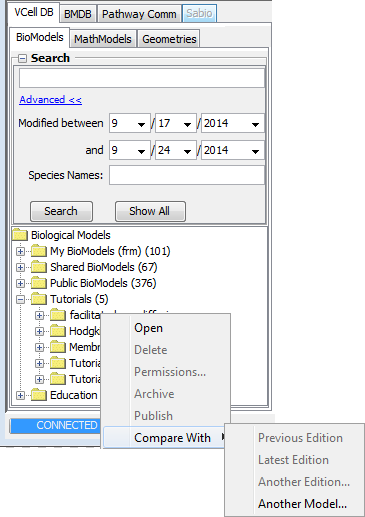Collapse the Tutorials (5) node
365x517 pixels.
(x=20, y=299)
